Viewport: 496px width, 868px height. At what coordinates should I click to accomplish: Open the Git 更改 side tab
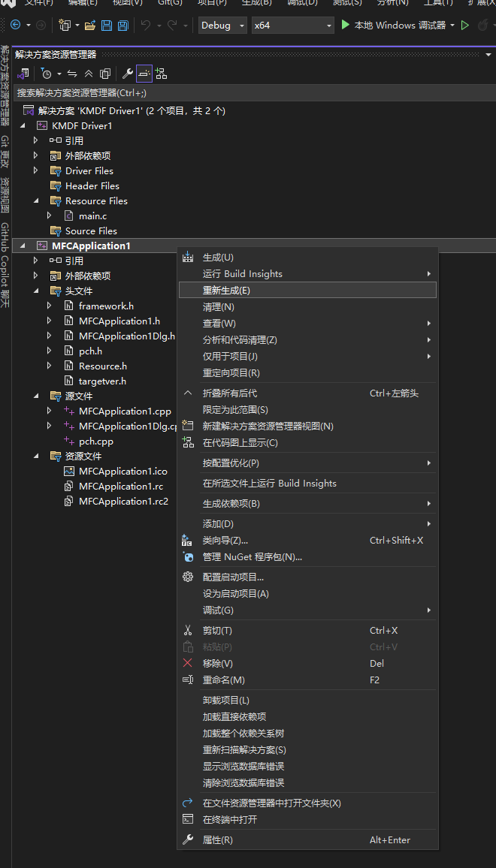(5, 152)
